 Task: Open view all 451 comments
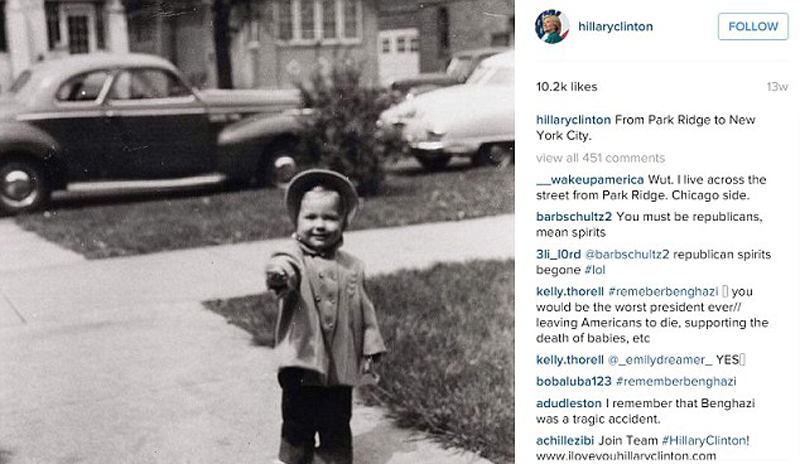point(601,158)
